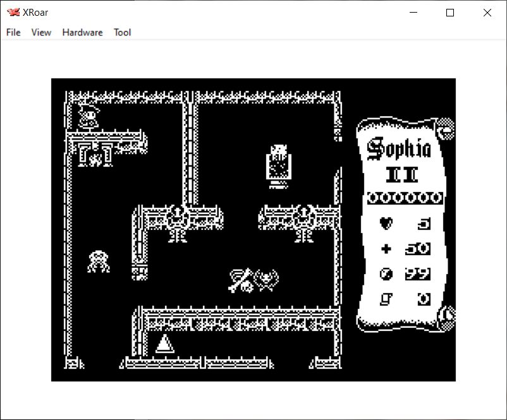The width and height of the screenshot is (507, 420).
Task: Click the heart lives icon on scroll
Action: (x=386, y=224)
